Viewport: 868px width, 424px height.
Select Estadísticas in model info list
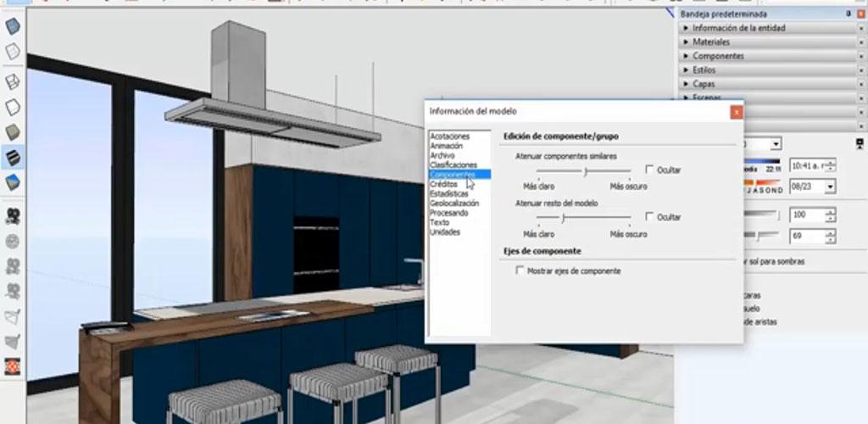[449, 193]
